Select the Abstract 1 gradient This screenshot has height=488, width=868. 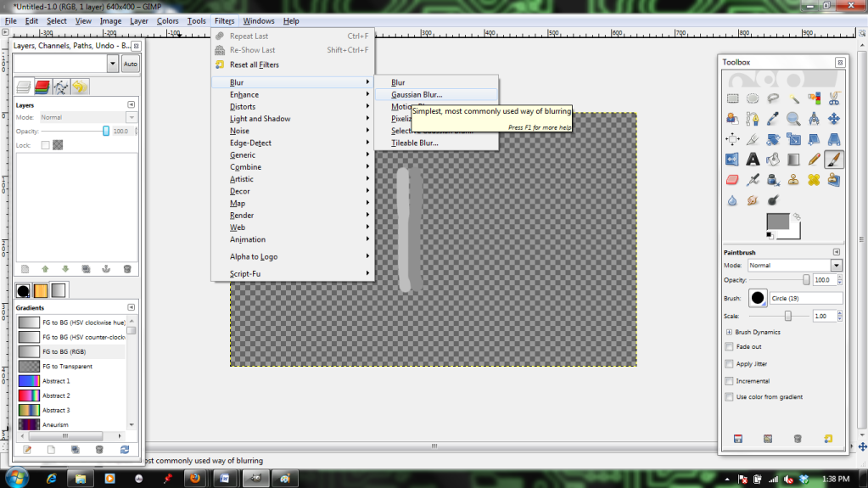(71, 381)
